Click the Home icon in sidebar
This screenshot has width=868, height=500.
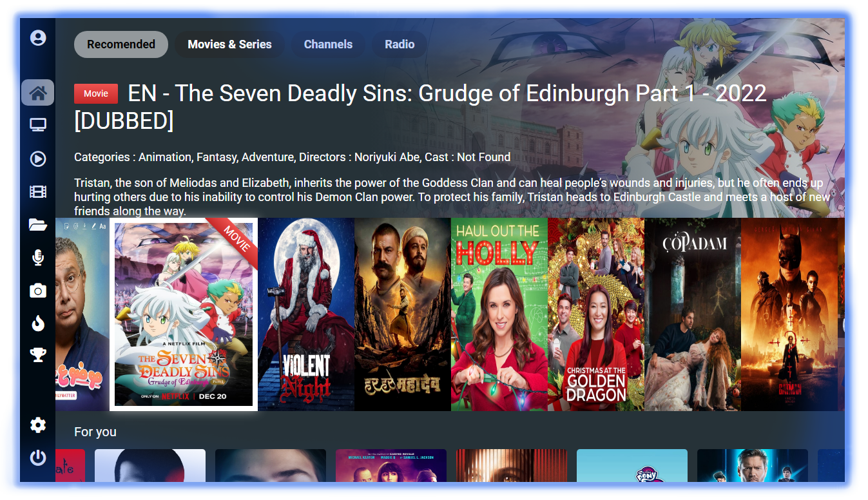[x=38, y=93]
